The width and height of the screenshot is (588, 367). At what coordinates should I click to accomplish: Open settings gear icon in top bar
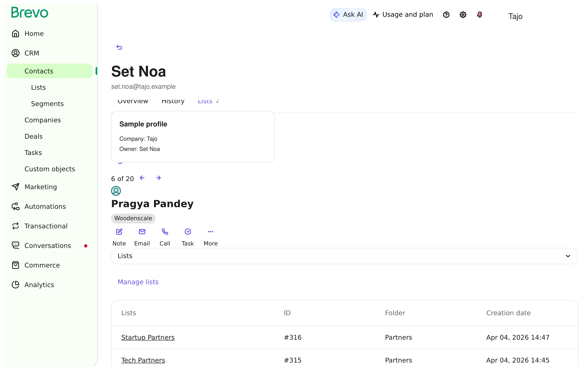[463, 15]
